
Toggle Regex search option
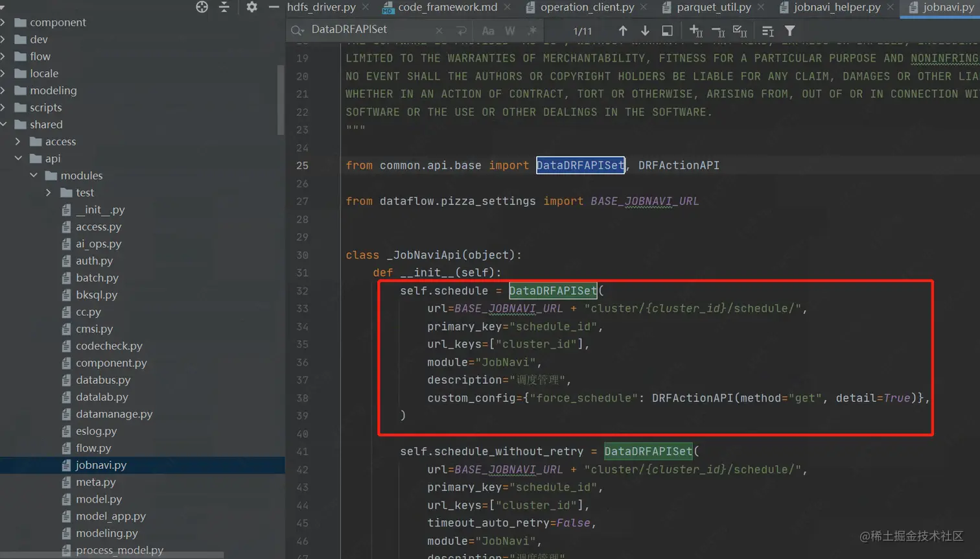532,30
